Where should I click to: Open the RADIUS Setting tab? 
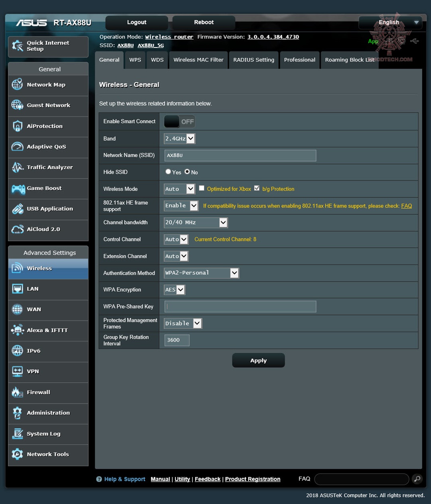(254, 60)
